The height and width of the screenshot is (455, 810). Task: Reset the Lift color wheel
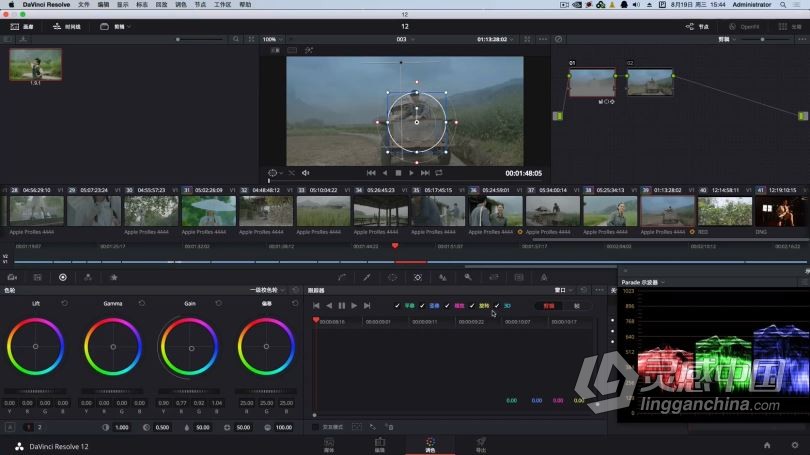pyautogui.click(x=65, y=303)
